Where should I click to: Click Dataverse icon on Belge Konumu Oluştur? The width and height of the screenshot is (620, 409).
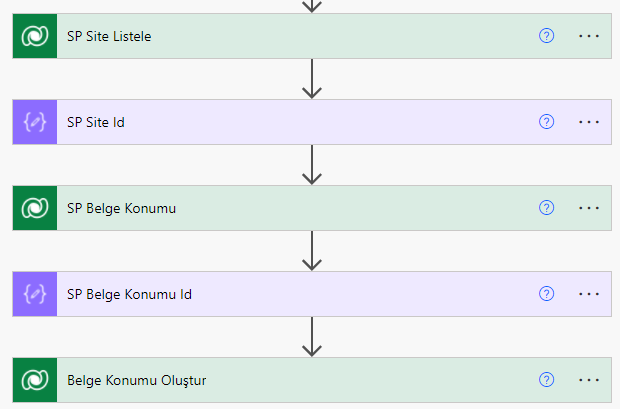35,380
